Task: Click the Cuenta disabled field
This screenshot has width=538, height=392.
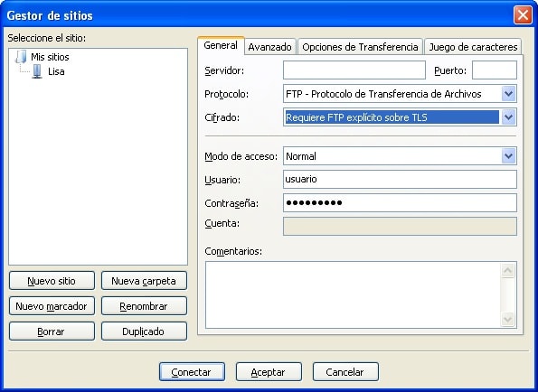Action: (400, 226)
